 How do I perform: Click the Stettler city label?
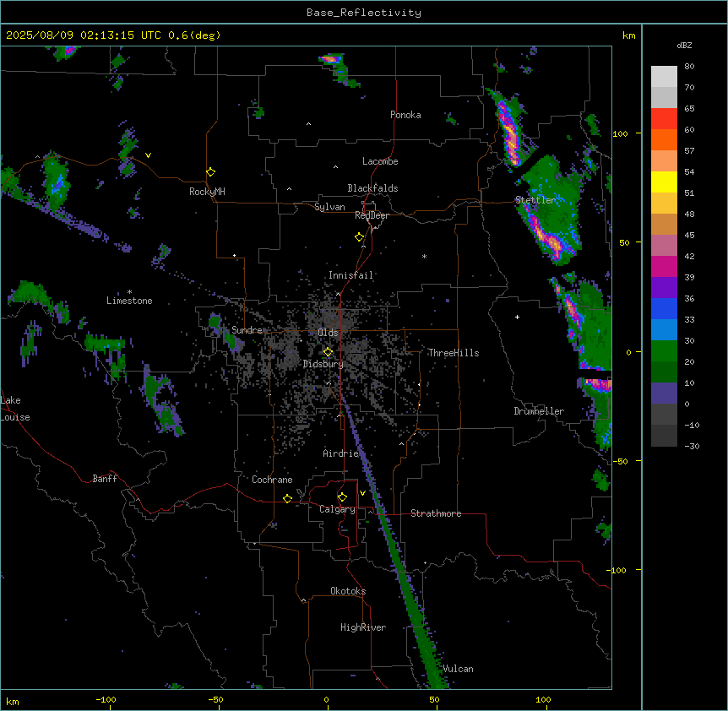coord(535,200)
